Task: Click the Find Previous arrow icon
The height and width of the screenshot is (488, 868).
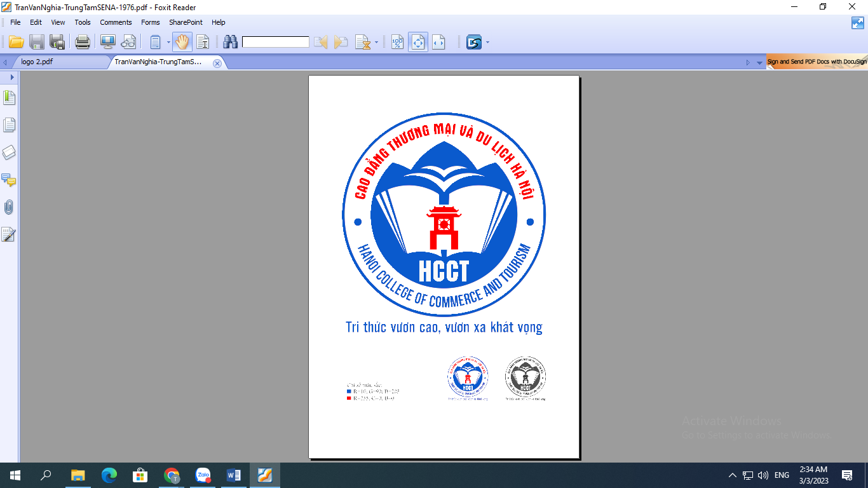Action: (321, 43)
